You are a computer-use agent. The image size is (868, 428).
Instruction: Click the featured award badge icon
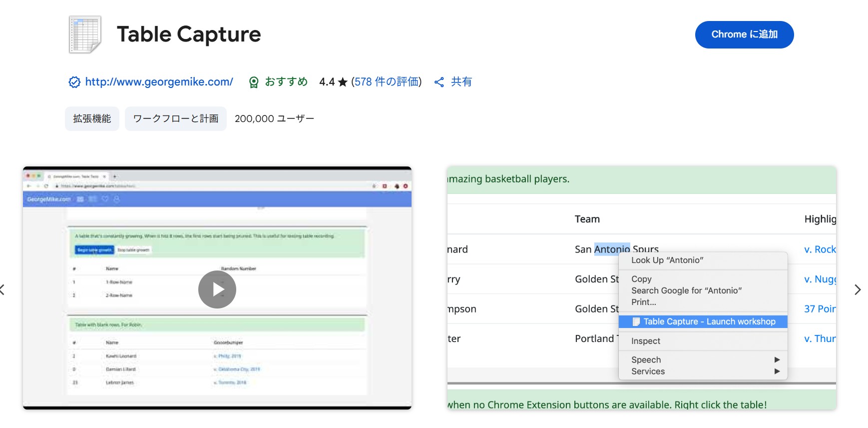pos(254,82)
